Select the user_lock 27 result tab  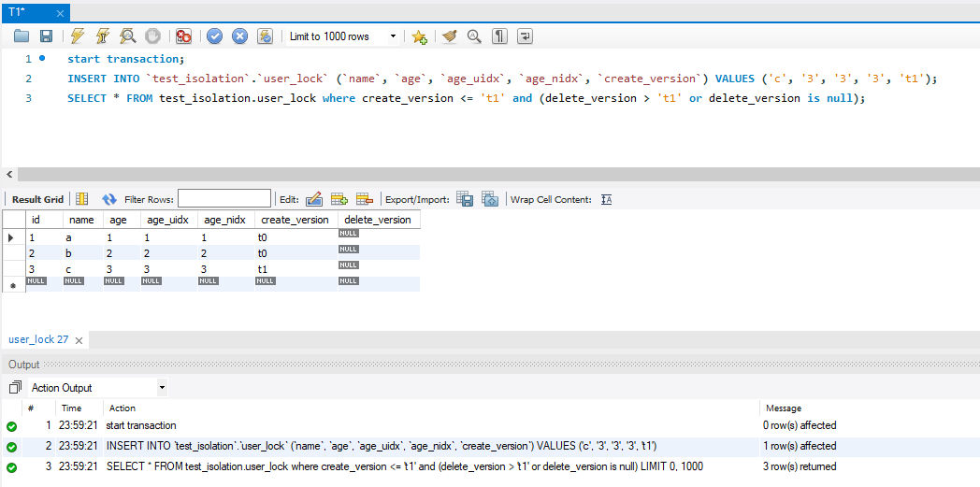click(38, 339)
